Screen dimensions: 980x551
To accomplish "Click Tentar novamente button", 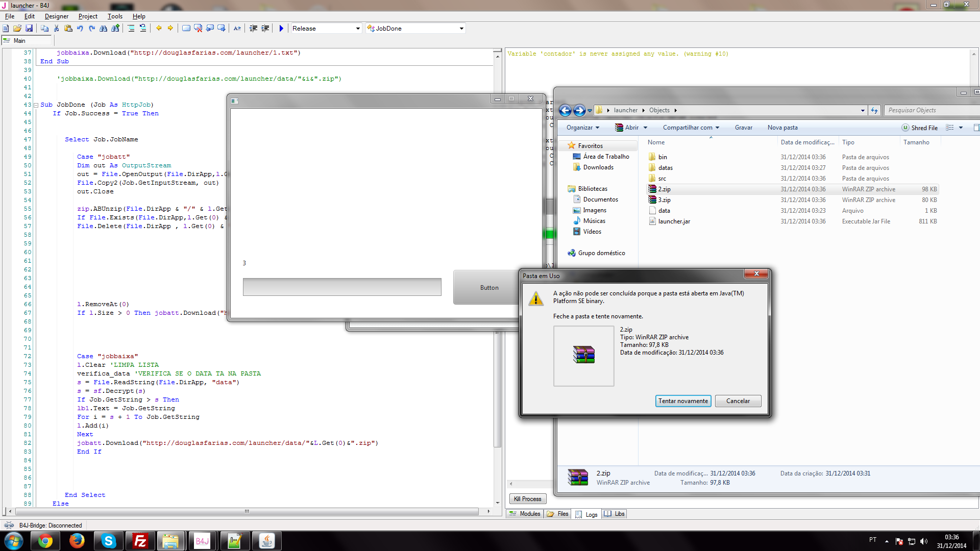I will [682, 401].
